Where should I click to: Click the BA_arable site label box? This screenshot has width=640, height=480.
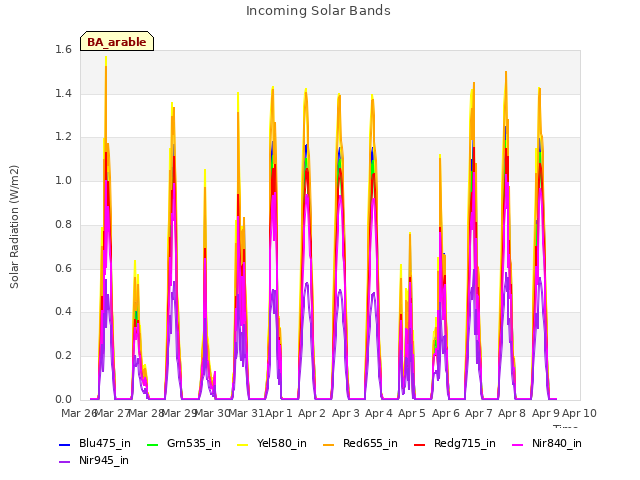click(117, 41)
